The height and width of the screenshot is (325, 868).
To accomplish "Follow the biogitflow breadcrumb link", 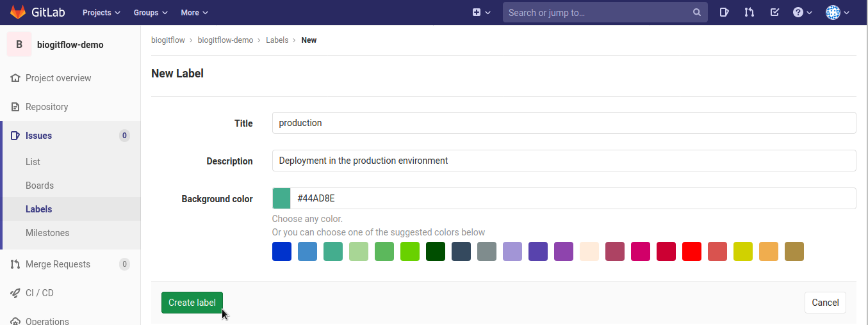I will 168,40.
